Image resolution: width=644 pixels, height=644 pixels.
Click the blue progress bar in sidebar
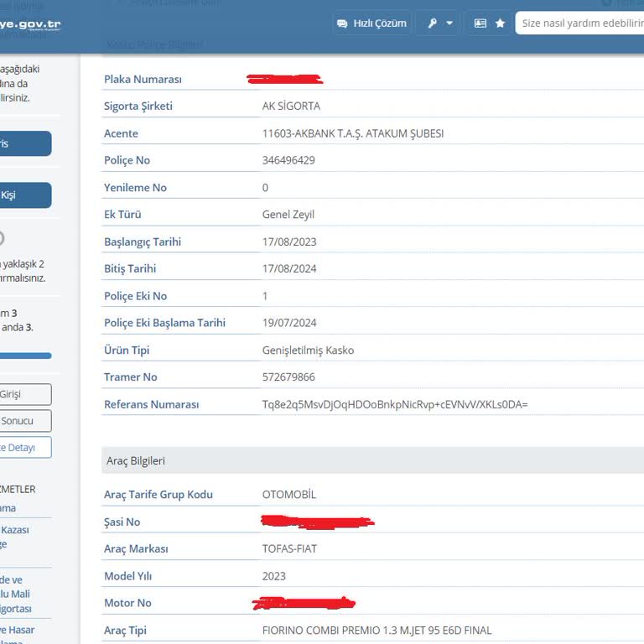(x=23, y=356)
